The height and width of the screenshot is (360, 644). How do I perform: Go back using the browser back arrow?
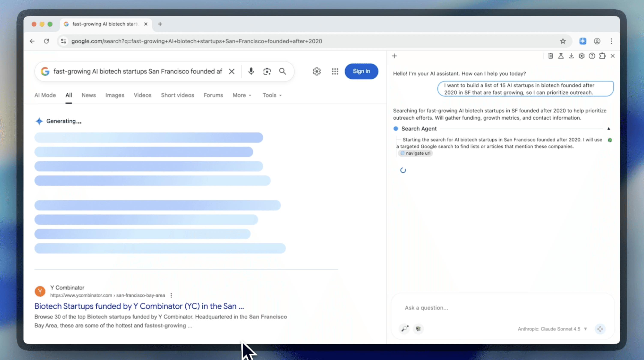click(32, 41)
